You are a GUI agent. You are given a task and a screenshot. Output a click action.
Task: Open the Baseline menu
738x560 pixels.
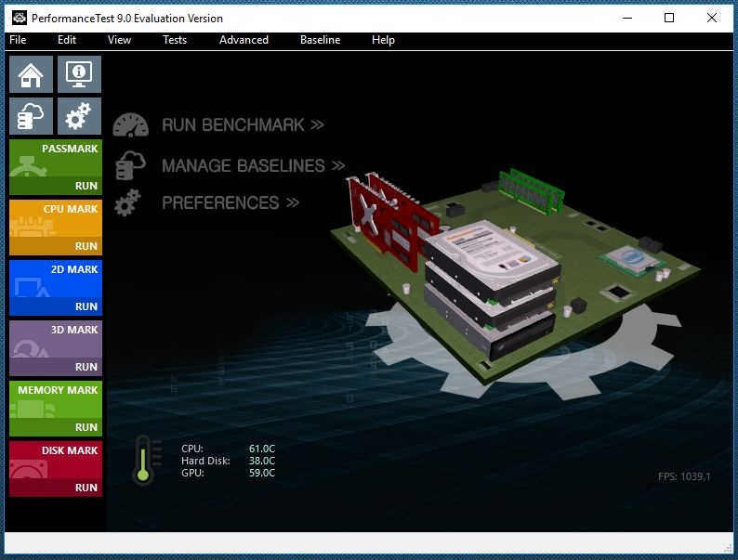(x=320, y=40)
